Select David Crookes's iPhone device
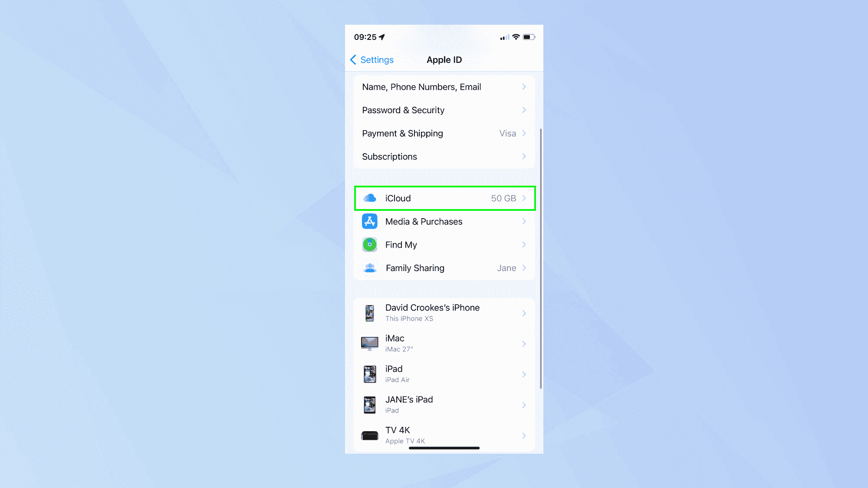Viewport: 868px width, 488px height. tap(444, 312)
